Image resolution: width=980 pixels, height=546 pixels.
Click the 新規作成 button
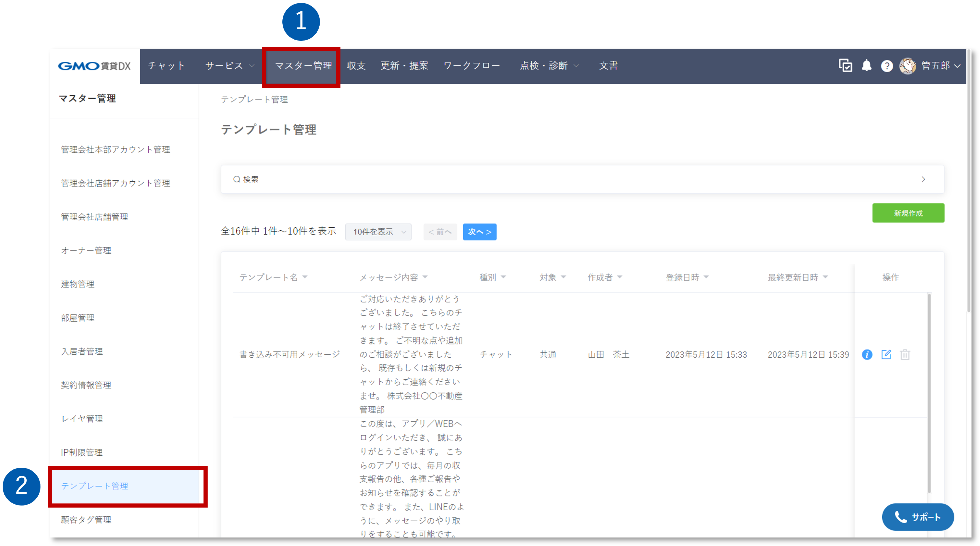coord(908,213)
